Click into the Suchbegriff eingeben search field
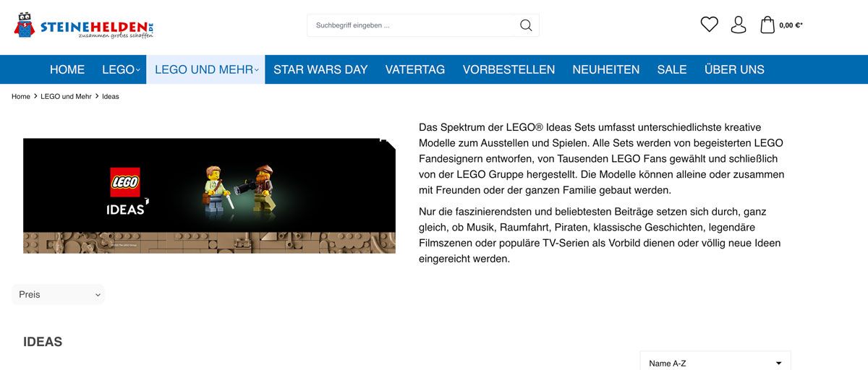Image resolution: width=868 pixels, height=370 pixels. pyautogui.click(x=411, y=25)
